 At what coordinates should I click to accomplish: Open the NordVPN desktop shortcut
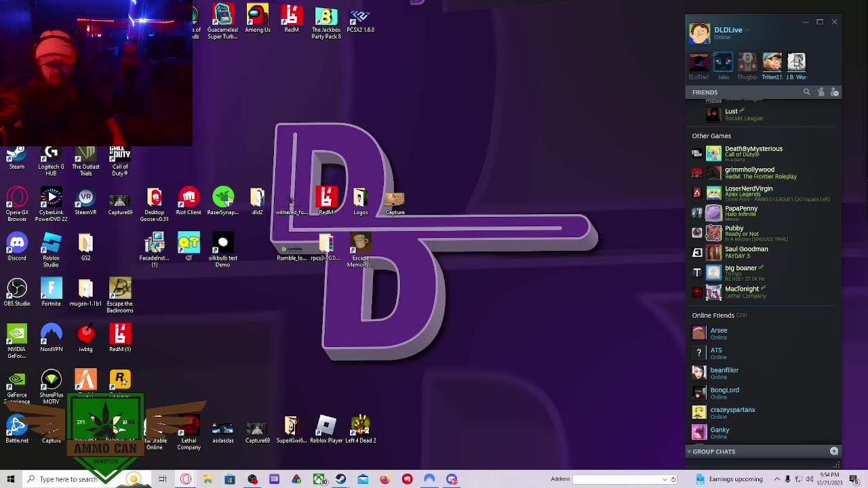(52, 339)
